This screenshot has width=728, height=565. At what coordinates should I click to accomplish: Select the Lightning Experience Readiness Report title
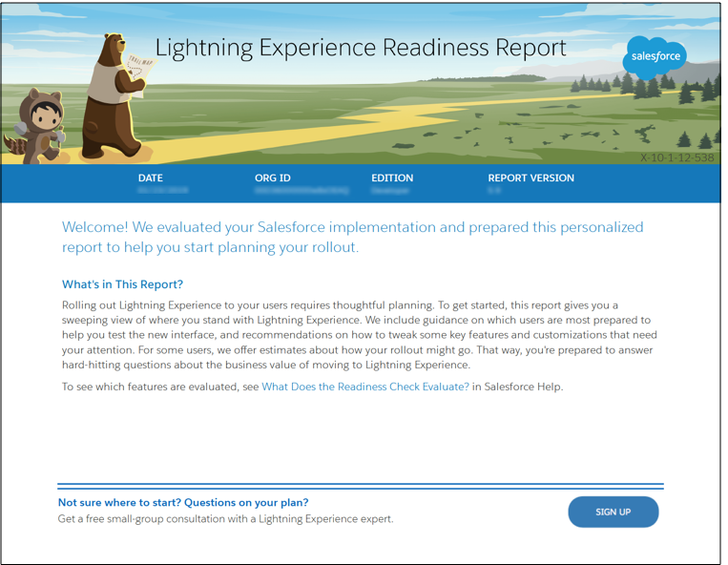pyautogui.click(x=361, y=48)
